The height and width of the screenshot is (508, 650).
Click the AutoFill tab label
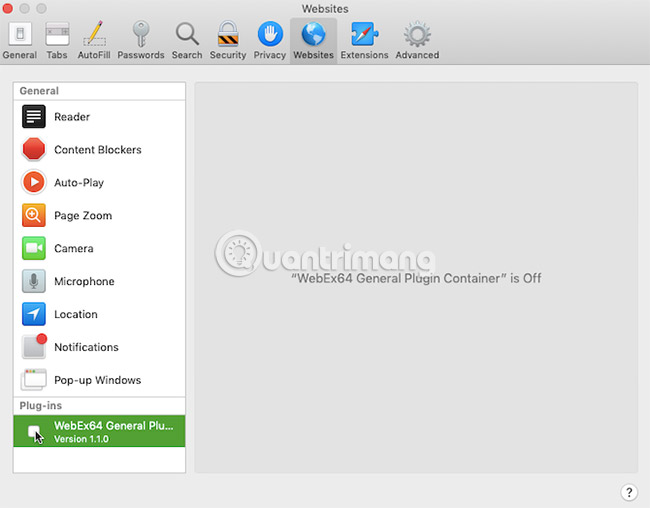(x=94, y=55)
